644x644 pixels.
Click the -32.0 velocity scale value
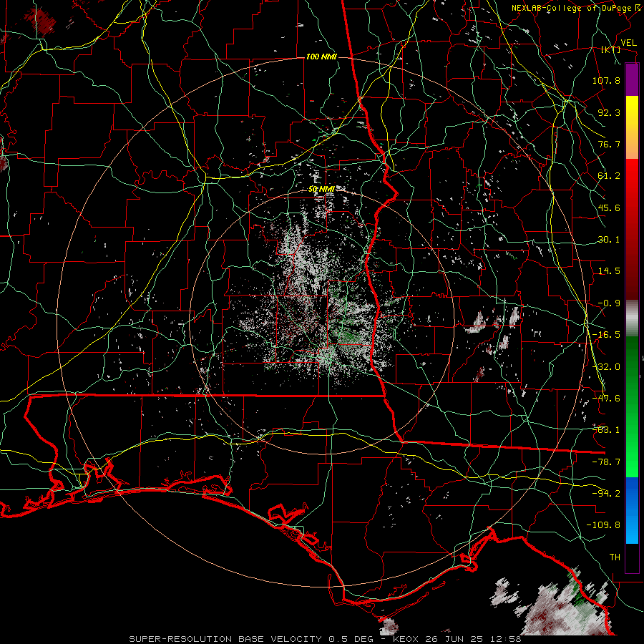(606, 367)
